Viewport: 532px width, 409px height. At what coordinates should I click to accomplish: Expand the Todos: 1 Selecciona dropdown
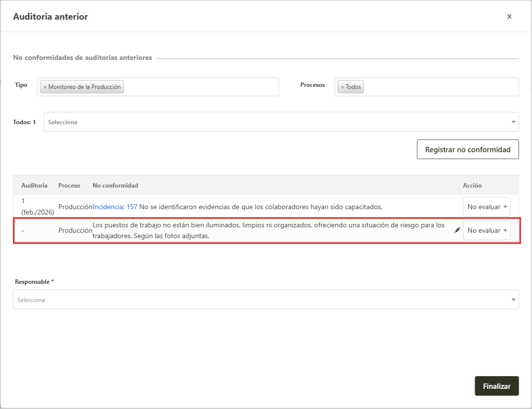click(281, 122)
